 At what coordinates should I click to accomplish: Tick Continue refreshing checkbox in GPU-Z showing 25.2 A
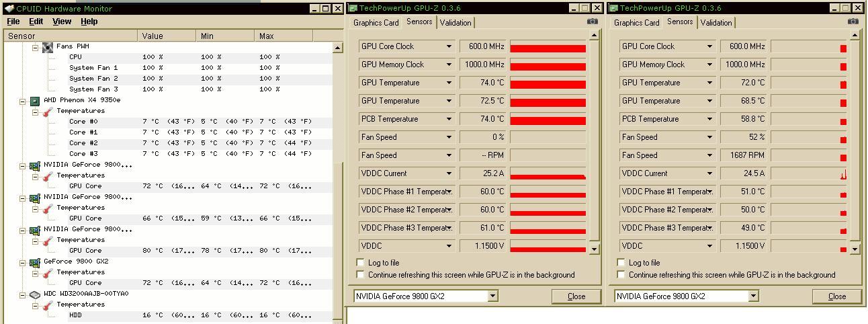tap(360, 275)
